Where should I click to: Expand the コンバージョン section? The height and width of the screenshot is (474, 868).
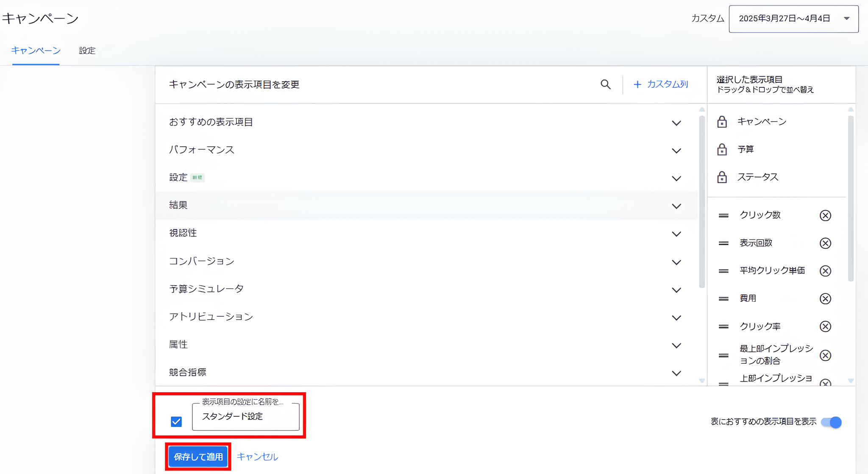tap(676, 262)
